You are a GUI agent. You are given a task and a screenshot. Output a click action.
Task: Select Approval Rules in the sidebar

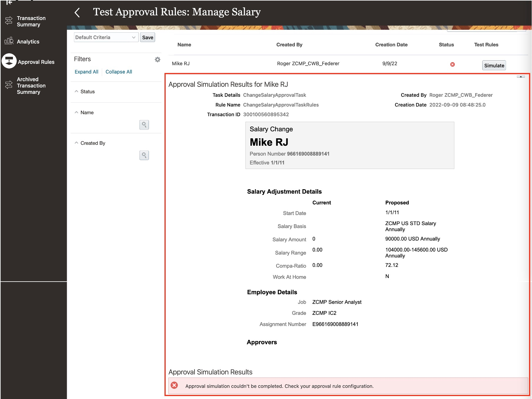(x=36, y=62)
